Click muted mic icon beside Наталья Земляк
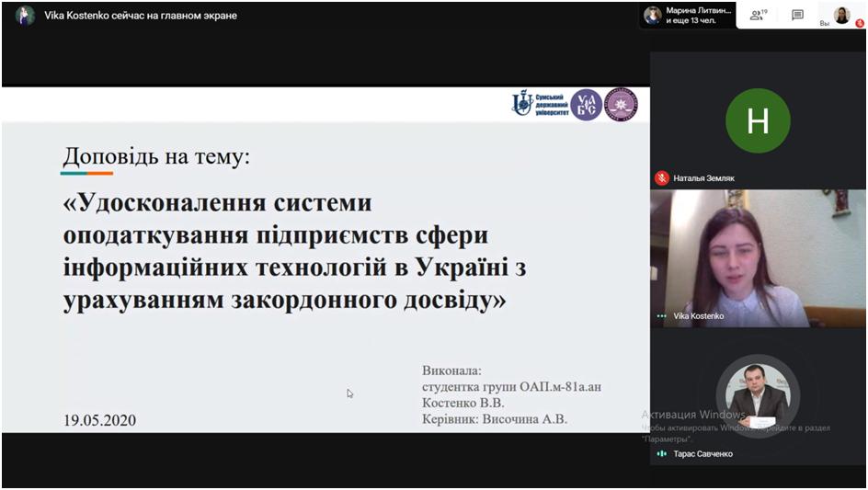The height and width of the screenshot is (490, 868). coord(661,177)
